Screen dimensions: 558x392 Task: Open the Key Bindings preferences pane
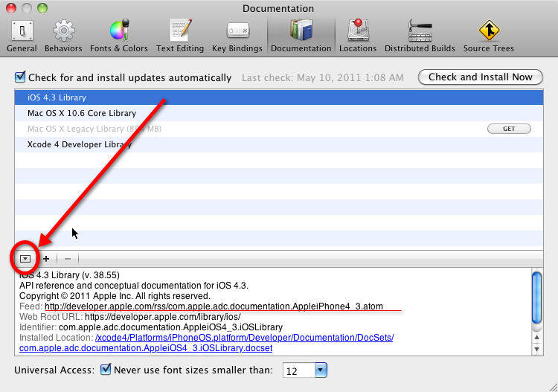[237, 36]
